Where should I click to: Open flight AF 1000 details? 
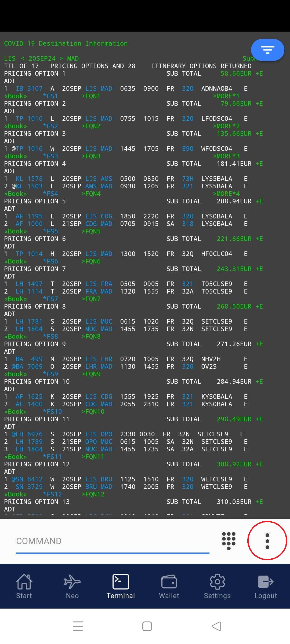click(29, 224)
